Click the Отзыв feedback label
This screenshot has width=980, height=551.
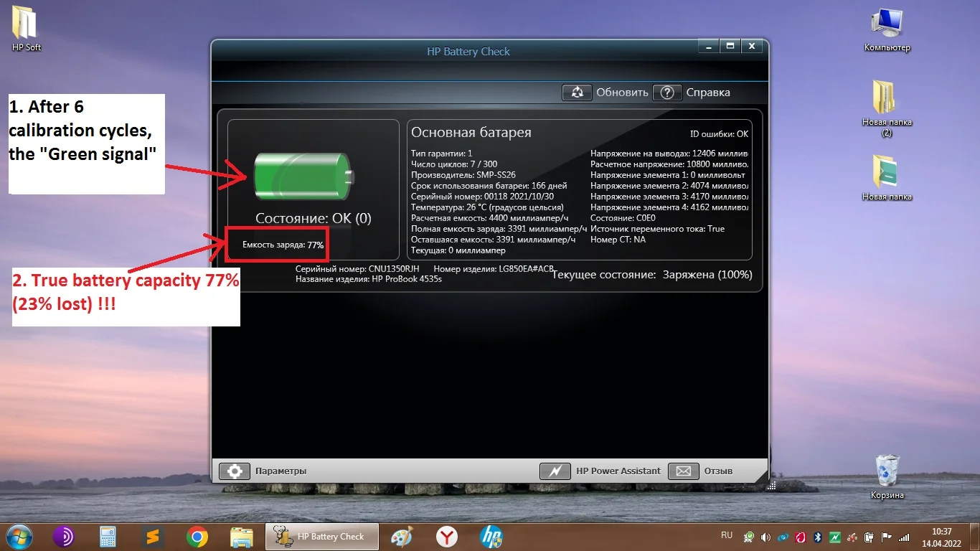point(718,471)
